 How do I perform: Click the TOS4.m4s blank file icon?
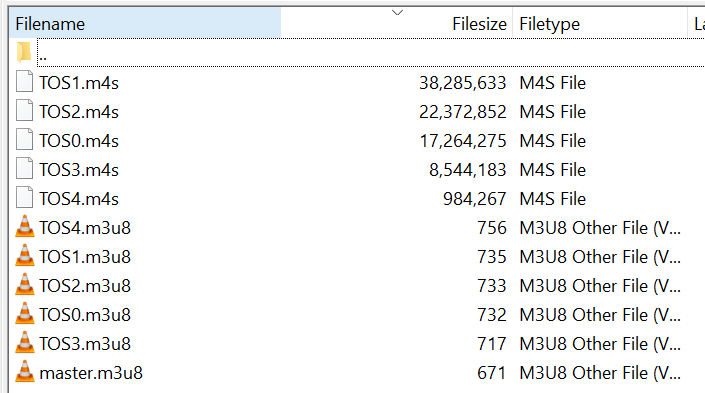tap(24, 197)
